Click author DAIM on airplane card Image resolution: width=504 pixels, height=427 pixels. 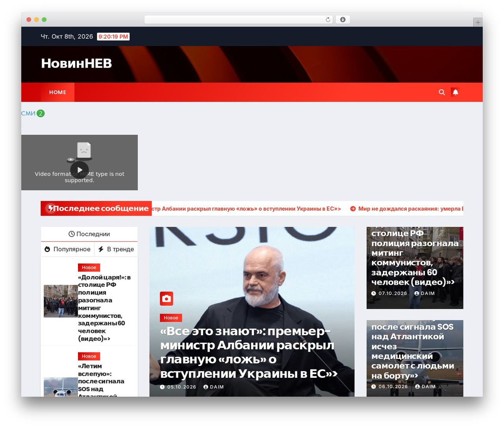click(x=425, y=386)
